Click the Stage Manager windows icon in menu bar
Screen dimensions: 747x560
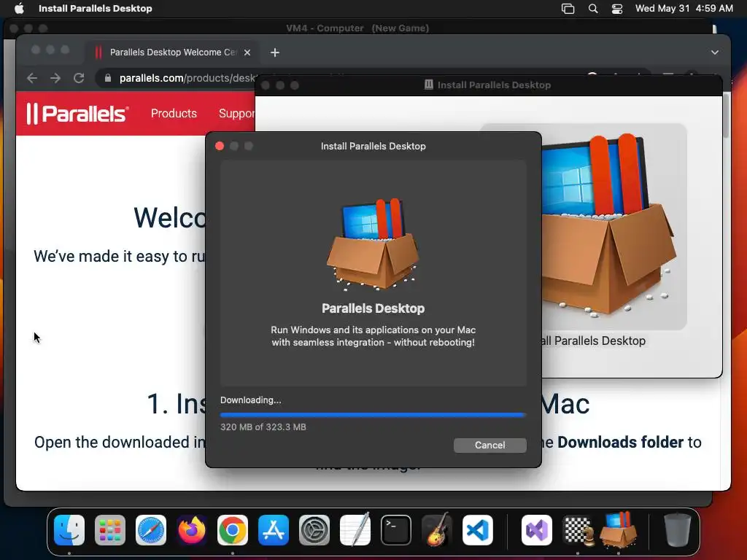tap(568, 9)
